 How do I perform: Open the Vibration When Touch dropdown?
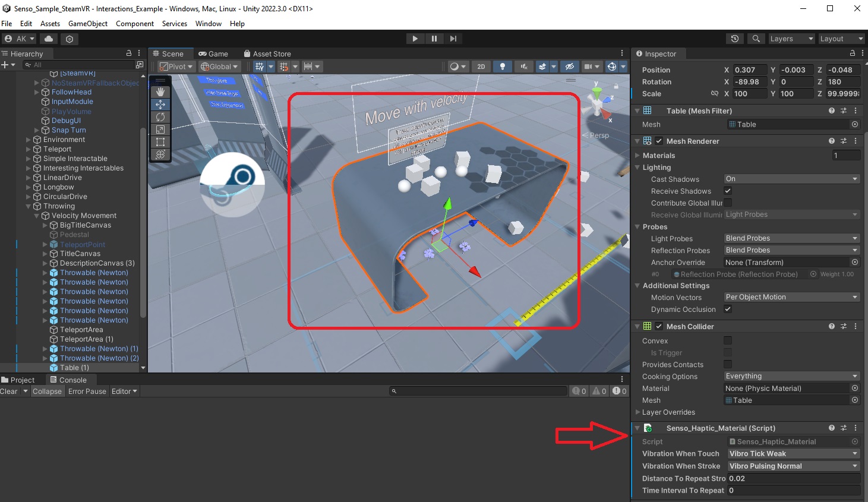tap(793, 453)
